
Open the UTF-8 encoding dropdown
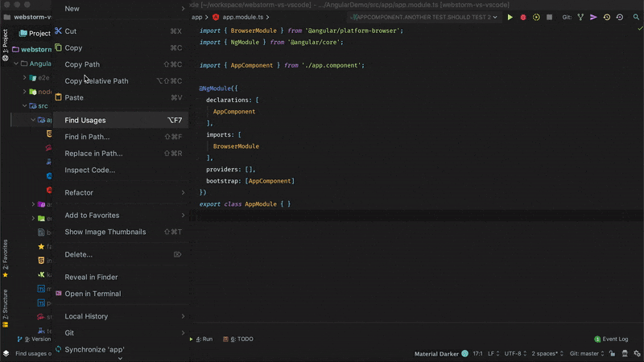click(515, 353)
